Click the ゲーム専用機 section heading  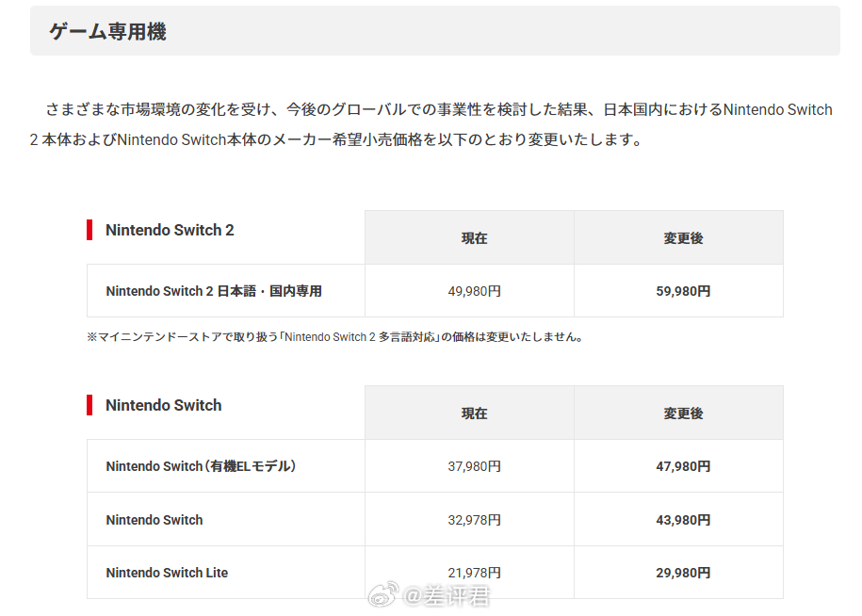click(107, 31)
